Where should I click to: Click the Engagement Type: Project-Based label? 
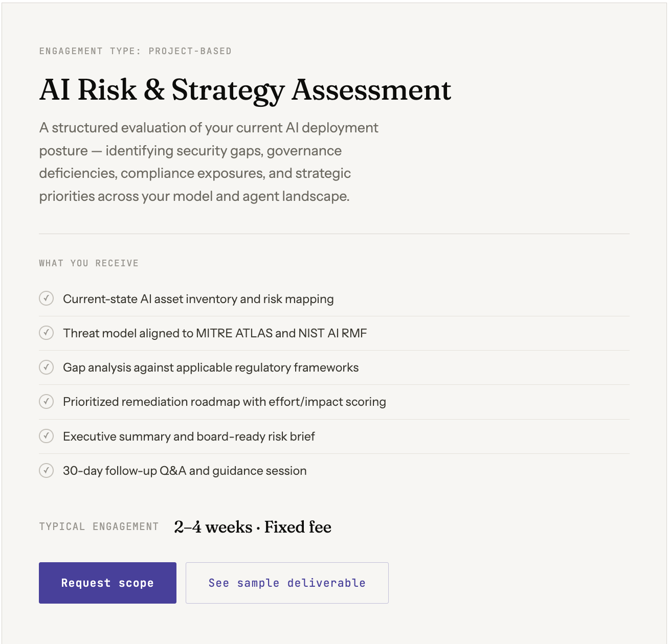coord(135,51)
